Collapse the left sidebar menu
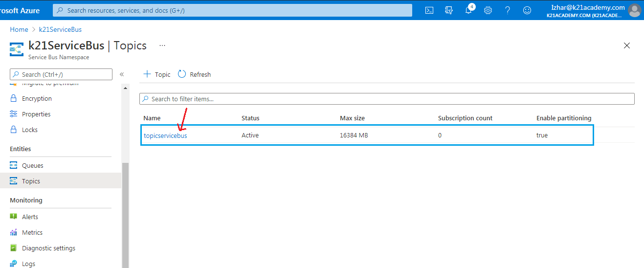The height and width of the screenshot is (268, 644). click(122, 74)
